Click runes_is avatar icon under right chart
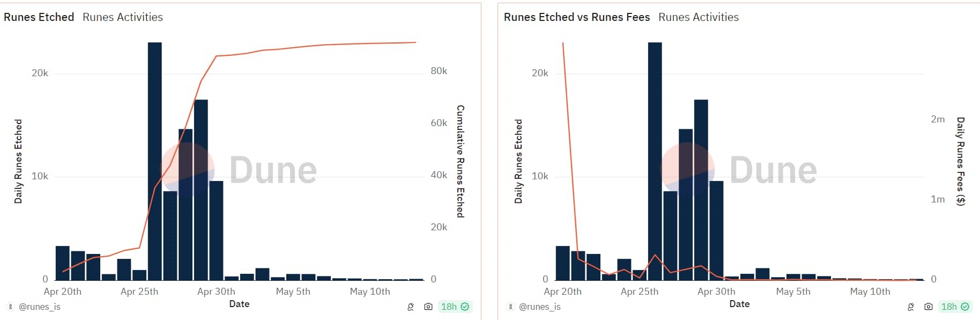Viewport: 980px width, 320px height. (510, 307)
